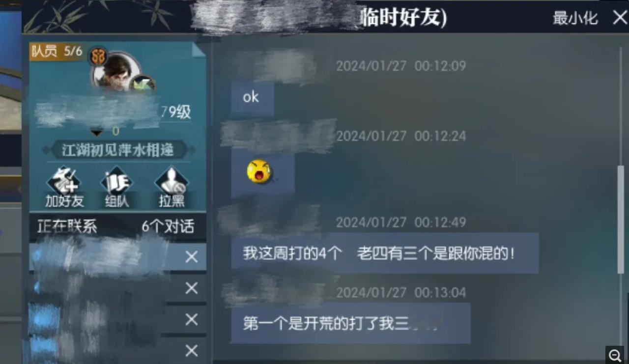Click the message about 老四有三个是跟你混的
Image resolution: width=629 pixels, height=364 pixels.
coord(385,253)
